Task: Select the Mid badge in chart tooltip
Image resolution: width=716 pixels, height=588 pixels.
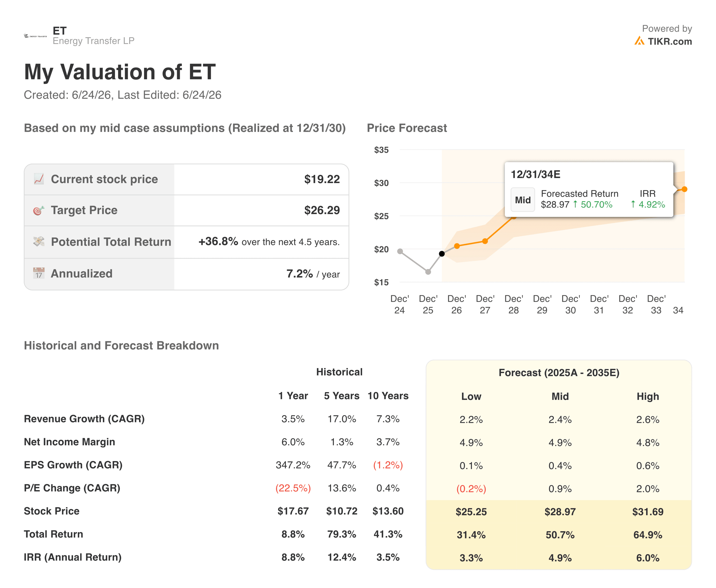Action: (x=523, y=200)
